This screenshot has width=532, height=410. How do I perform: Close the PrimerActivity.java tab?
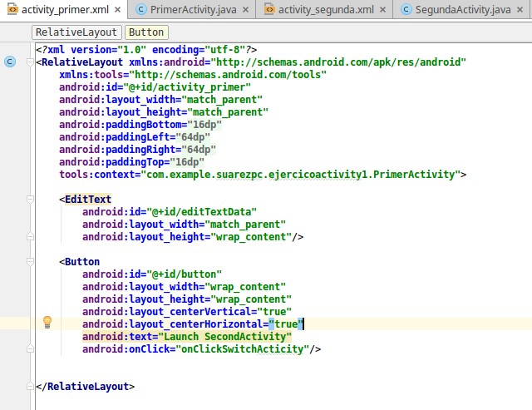(246, 10)
